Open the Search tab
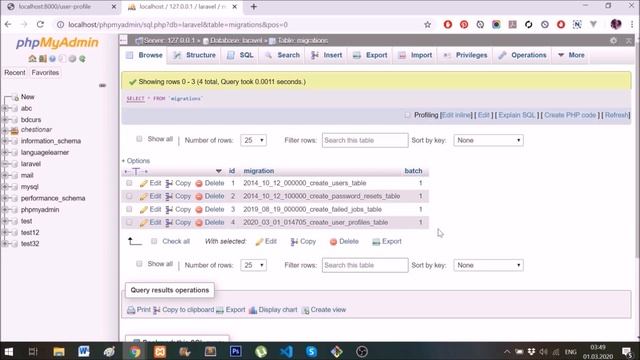640x360 pixels. [x=282, y=55]
